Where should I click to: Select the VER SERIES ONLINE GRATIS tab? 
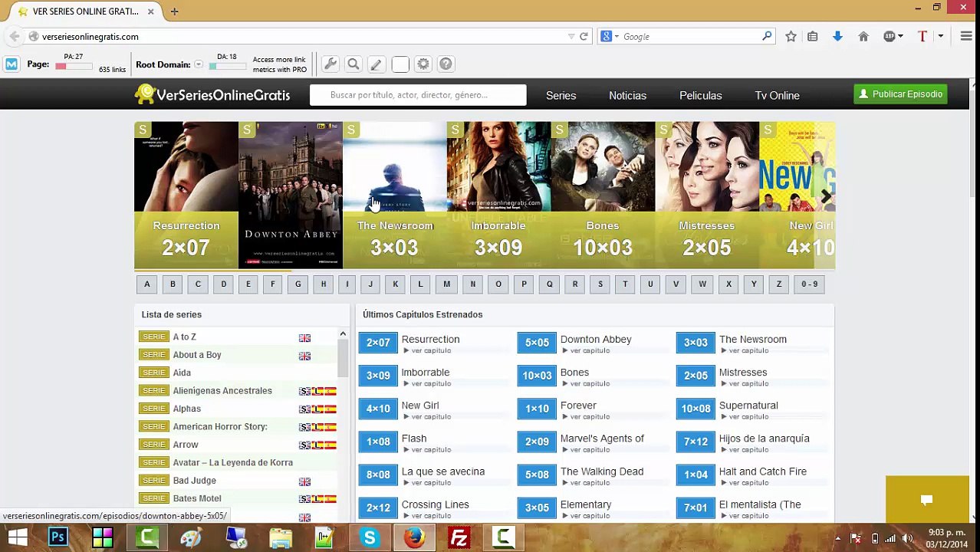(85, 11)
